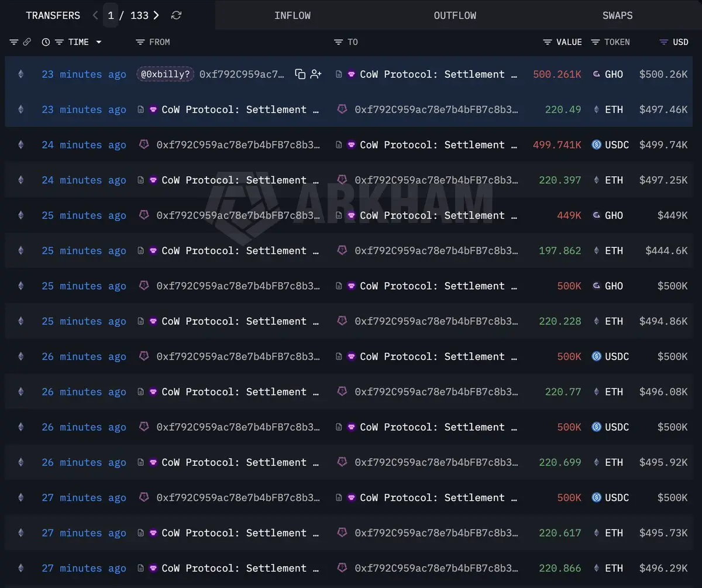Open sender address in the 500.261K GHO row
Screen dimensions: 702x588
click(242, 74)
